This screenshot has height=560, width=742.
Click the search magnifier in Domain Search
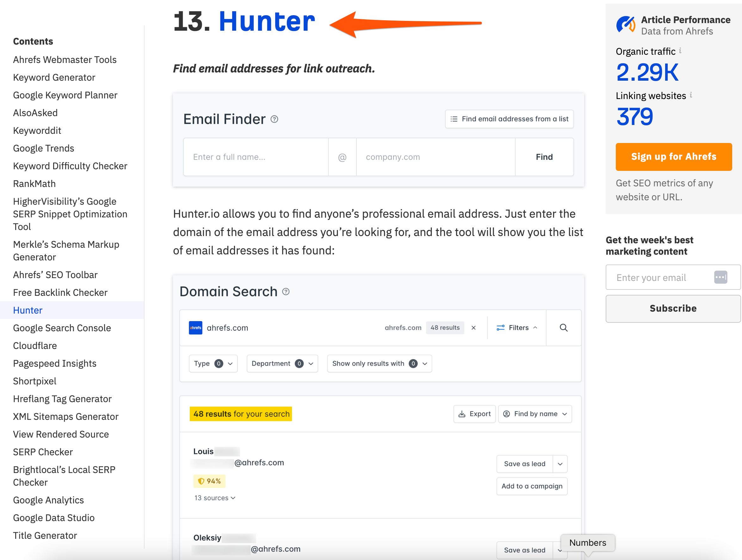(x=563, y=328)
